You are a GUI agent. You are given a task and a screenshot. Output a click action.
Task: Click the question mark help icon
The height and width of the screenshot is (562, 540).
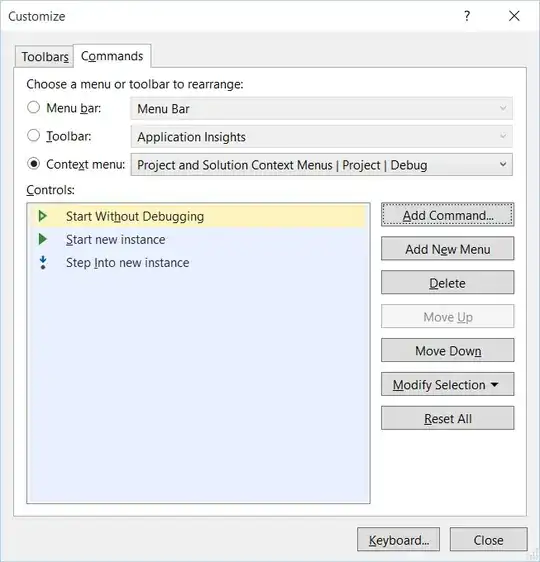pos(467,16)
